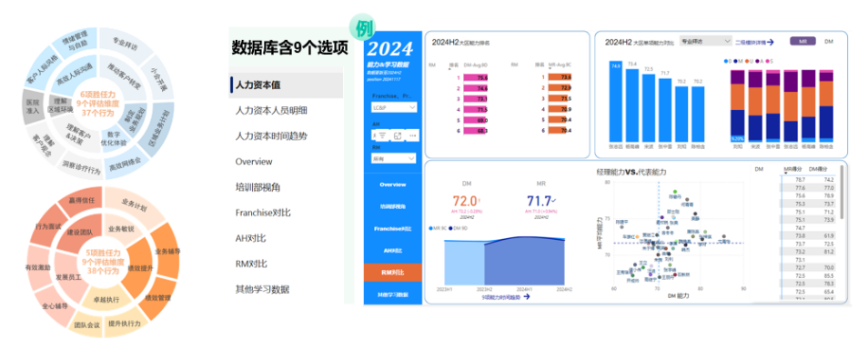Screen dimensions: 868x349
Task: Click the MR 9C legend marker in trend chart
Action: 430,228
